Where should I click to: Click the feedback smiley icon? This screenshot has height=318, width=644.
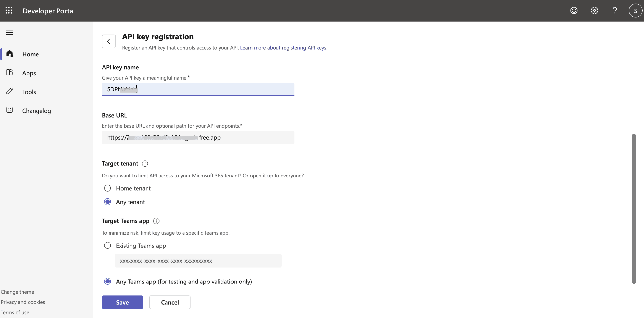(574, 11)
